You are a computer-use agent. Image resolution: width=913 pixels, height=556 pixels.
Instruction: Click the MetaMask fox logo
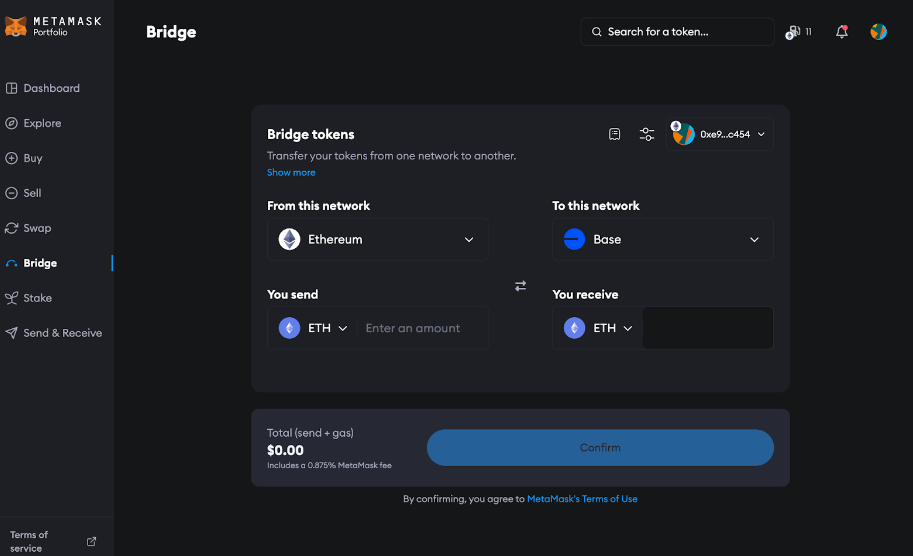tap(16, 26)
